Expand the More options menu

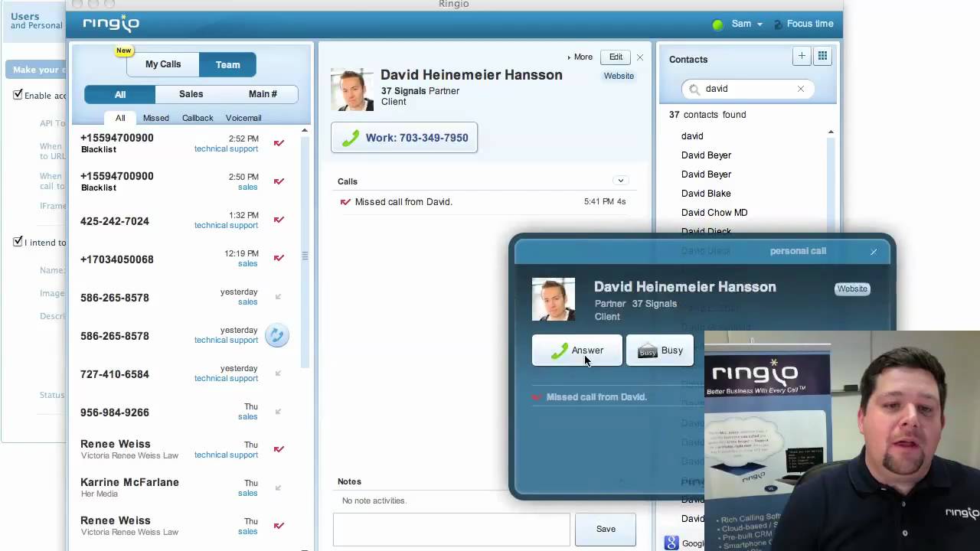[x=580, y=57]
